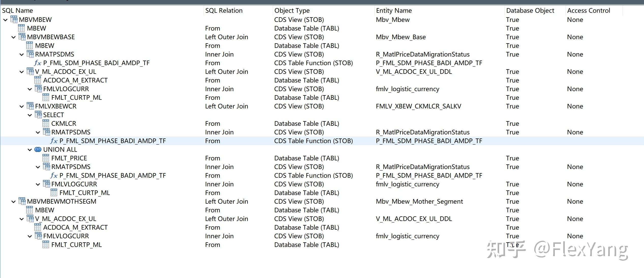Click the root MBVMBEW view icon
This screenshot has height=278, width=644.
pyautogui.click(x=14, y=20)
